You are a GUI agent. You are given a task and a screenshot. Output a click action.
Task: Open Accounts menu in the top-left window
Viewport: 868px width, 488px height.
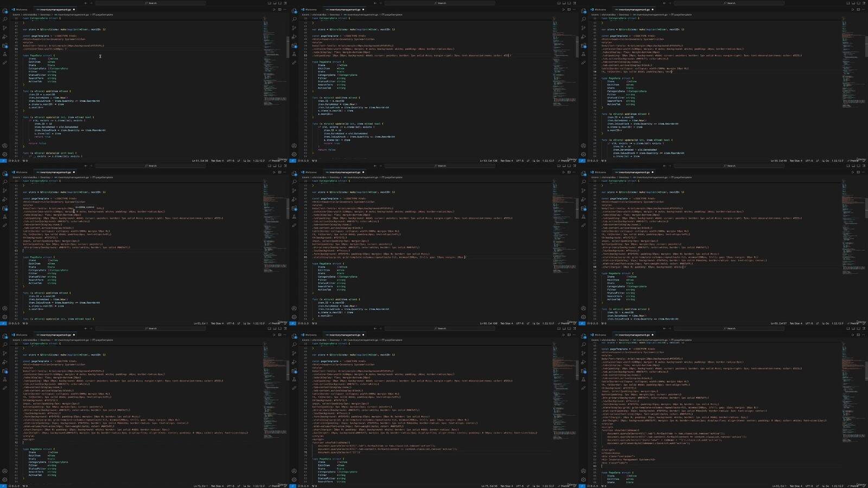[5, 145]
